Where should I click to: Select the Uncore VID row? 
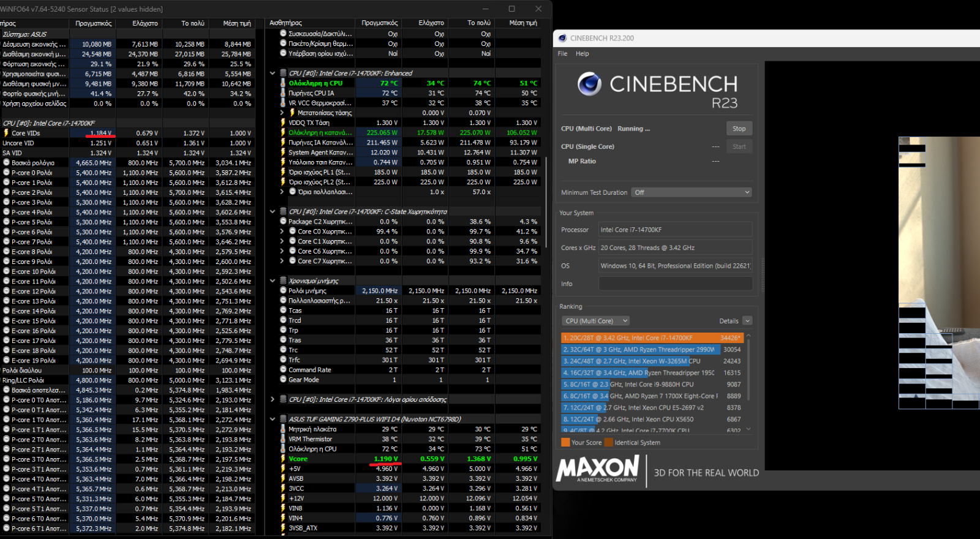click(x=127, y=143)
